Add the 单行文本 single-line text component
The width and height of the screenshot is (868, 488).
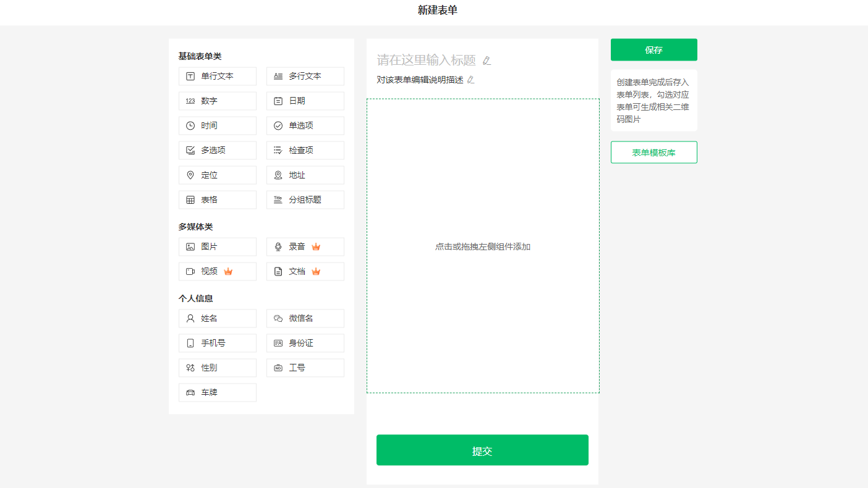pos(217,76)
